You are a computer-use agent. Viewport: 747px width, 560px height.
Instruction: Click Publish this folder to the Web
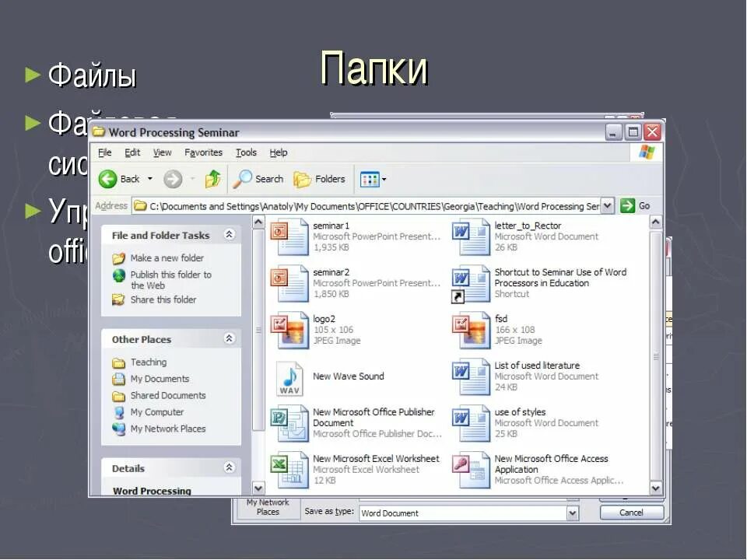171,280
